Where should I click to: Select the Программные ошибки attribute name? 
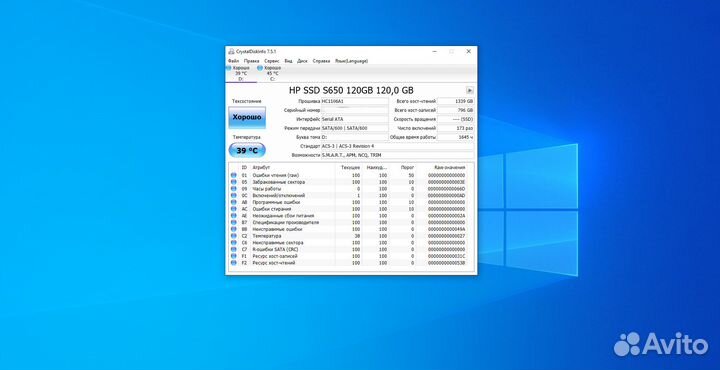[276, 202]
